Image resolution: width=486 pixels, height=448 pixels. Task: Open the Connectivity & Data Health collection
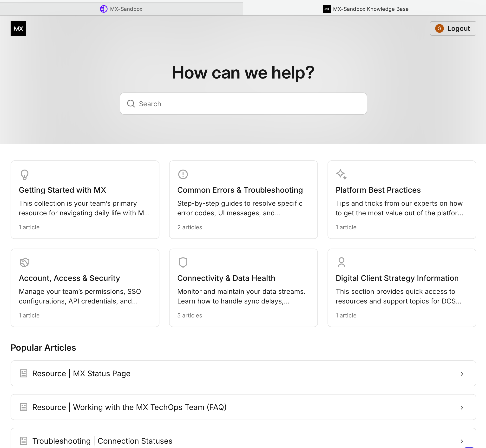[243, 288]
